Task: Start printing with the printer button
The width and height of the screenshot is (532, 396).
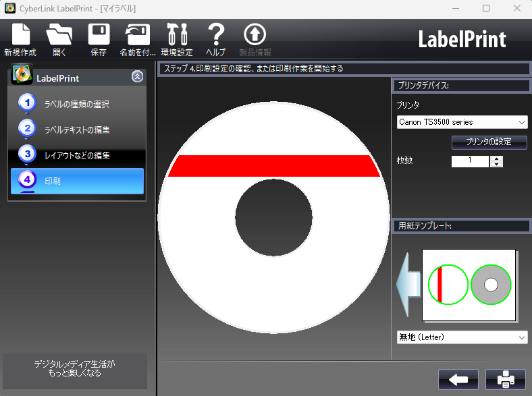Action: pos(506,379)
